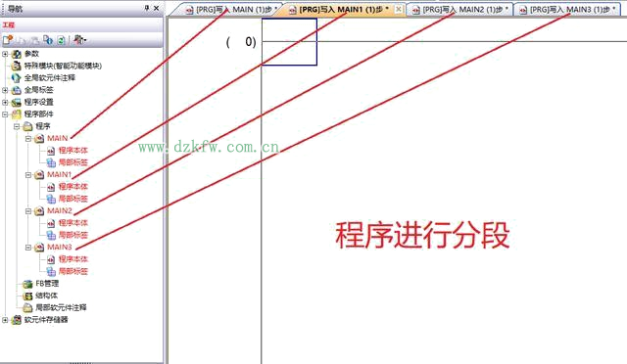Collapse the MAIN3 program node
Viewport: 627px width, 364px height.
click(x=28, y=248)
